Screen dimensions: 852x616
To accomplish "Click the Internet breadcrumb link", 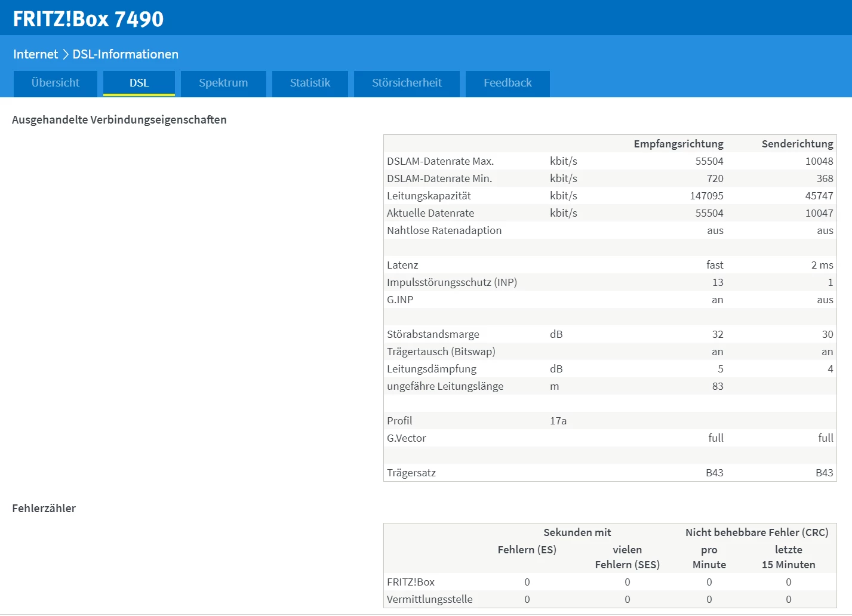I will [x=35, y=54].
